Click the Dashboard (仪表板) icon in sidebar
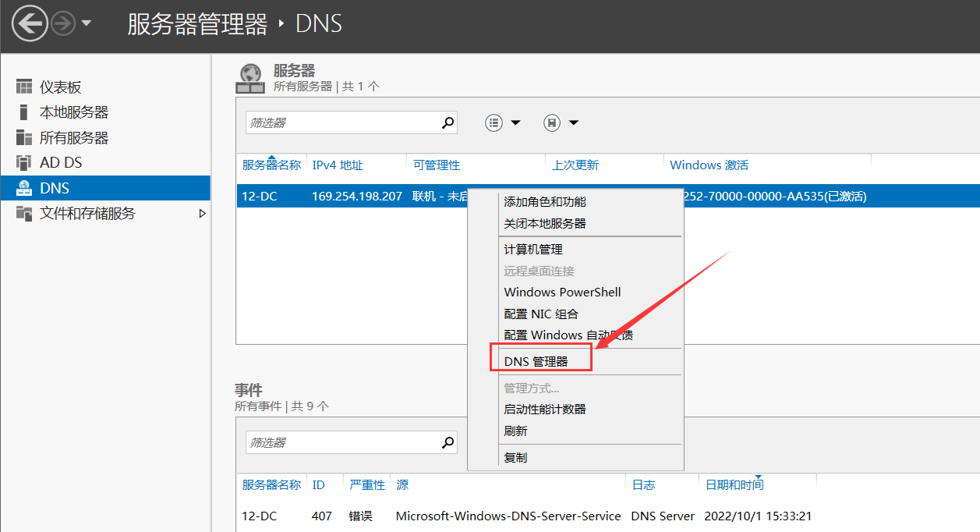 25,87
